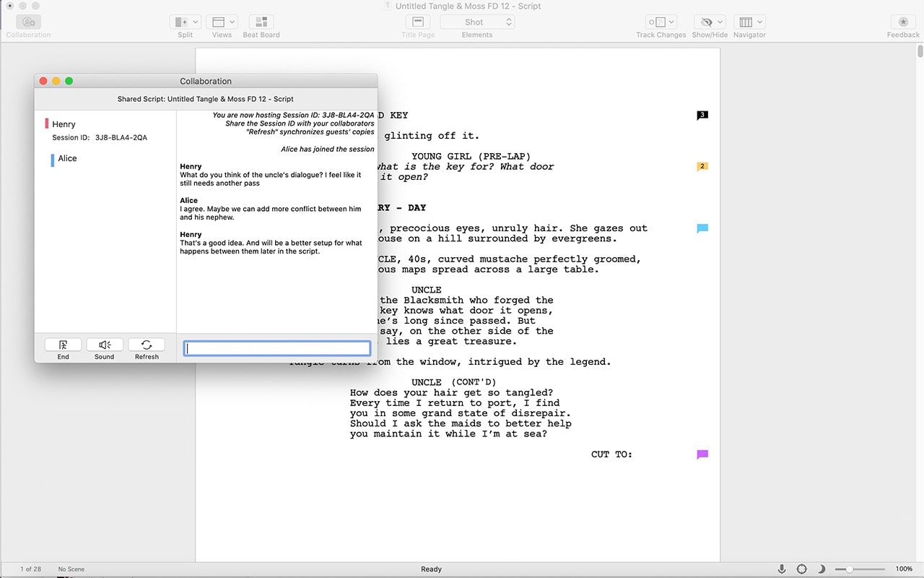The width and height of the screenshot is (924, 578).
Task: Toggle night mode moon icon
Action: [821, 569]
